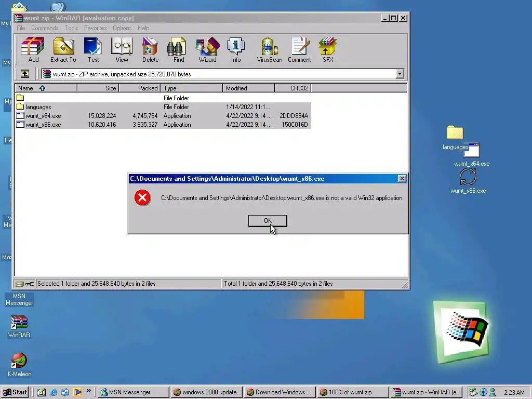Select wumt_x86.exe in archive list
This screenshot has width=532, height=399.
click(x=163, y=125)
